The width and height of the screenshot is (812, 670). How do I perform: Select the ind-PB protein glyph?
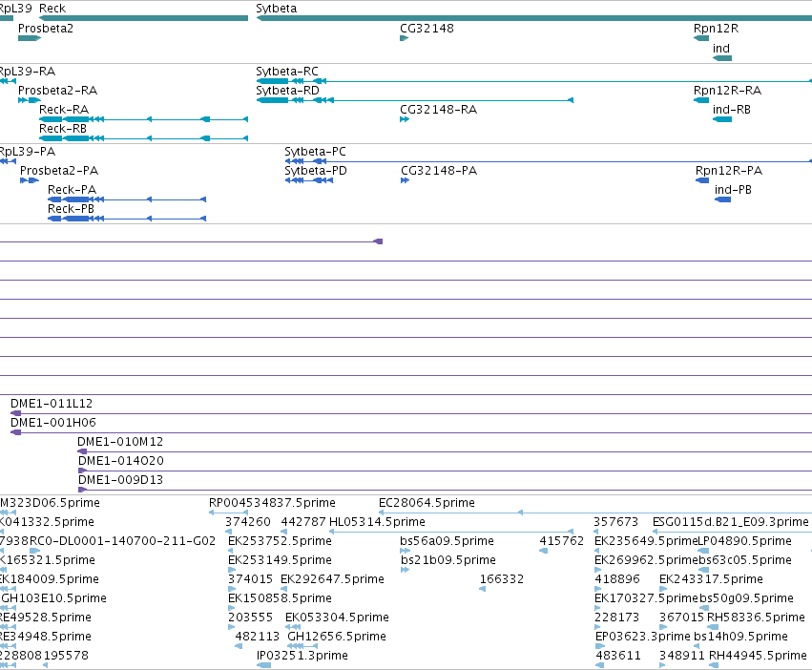tap(722, 199)
